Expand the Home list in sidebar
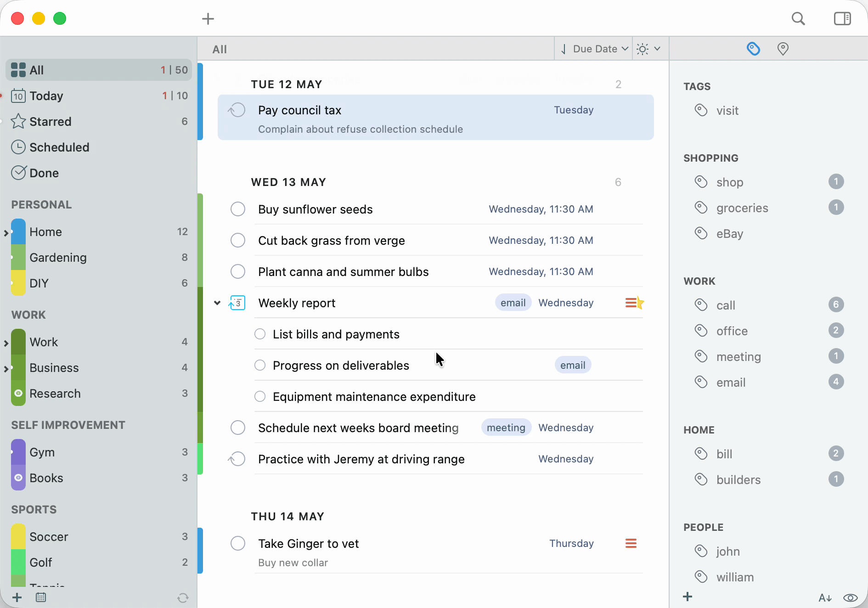Viewport: 868px width, 608px height. tap(6, 233)
